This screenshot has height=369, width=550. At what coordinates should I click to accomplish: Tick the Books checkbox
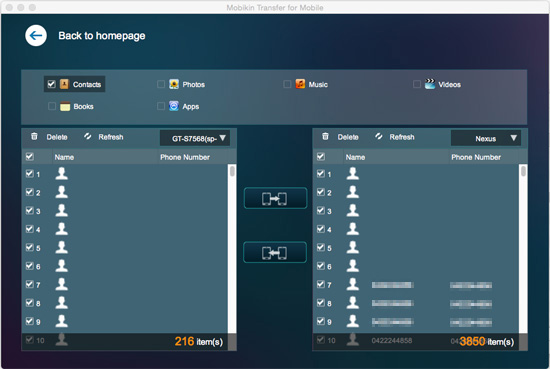point(52,106)
